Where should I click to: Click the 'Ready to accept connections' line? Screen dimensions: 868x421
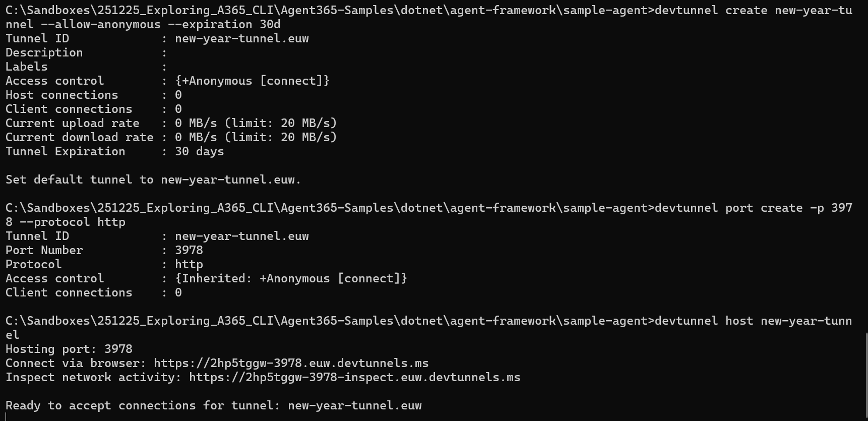point(213,405)
